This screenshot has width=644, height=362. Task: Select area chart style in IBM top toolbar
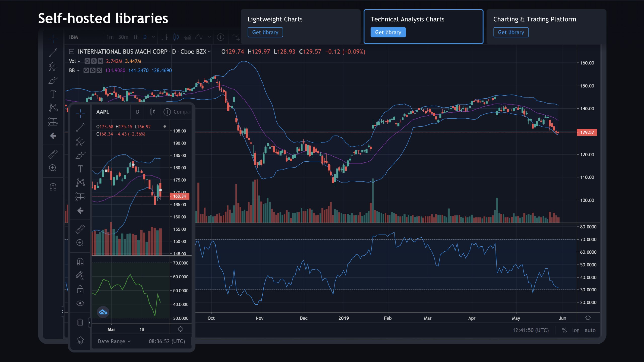pyautogui.click(x=187, y=37)
